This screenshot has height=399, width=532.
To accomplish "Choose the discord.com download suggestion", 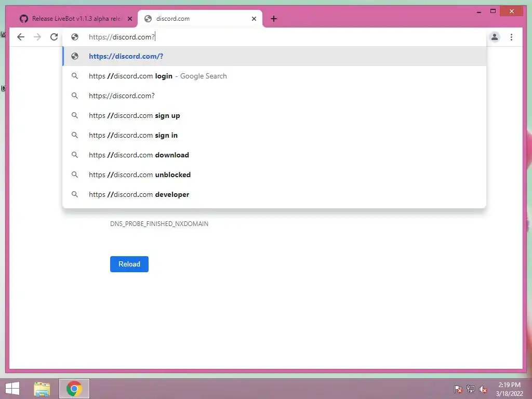I will pos(274,155).
